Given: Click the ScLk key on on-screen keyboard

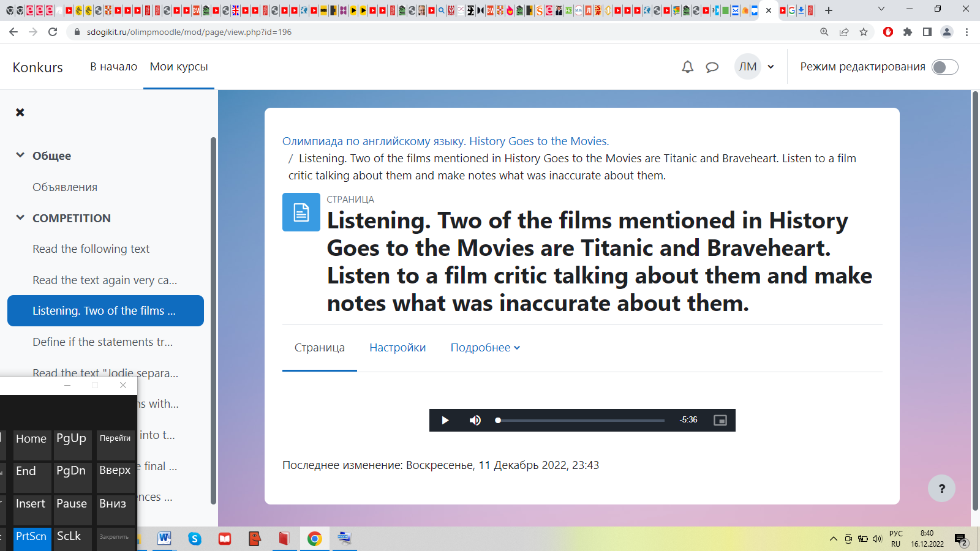Looking at the screenshot, I should click(x=72, y=539).
